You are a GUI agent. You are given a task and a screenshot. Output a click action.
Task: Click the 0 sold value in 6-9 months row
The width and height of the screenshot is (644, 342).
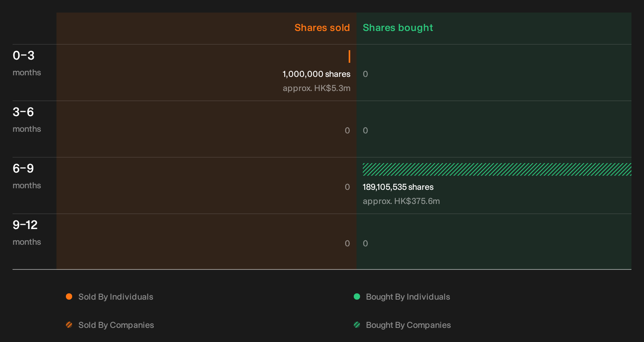coord(347,187)
